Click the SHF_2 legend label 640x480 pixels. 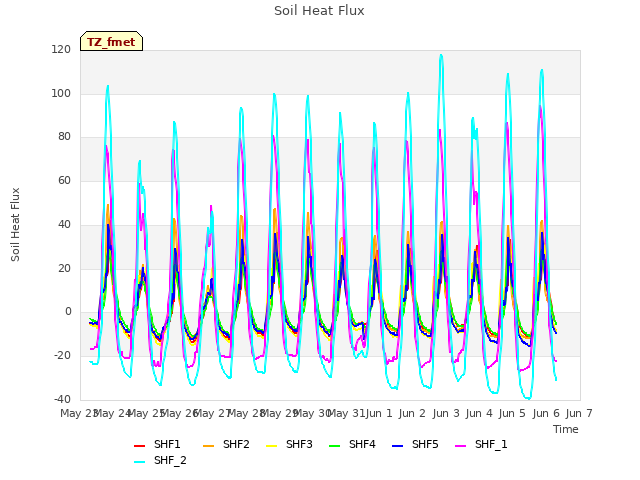click(x=170, y=460)
